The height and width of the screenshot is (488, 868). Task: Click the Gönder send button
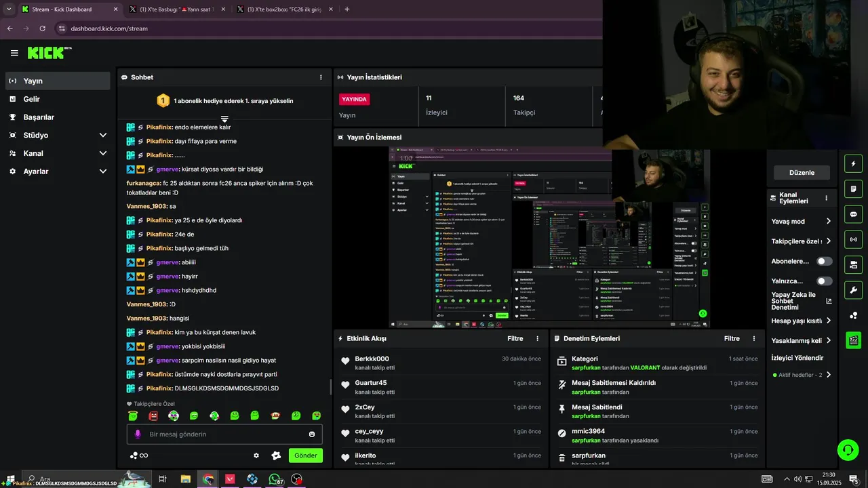[305, 455]
